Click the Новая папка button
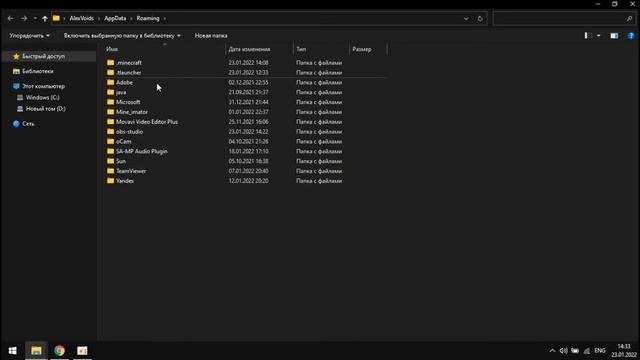Image resolution: width=640 pixels, height=360 pixels. tap(211, 36)
